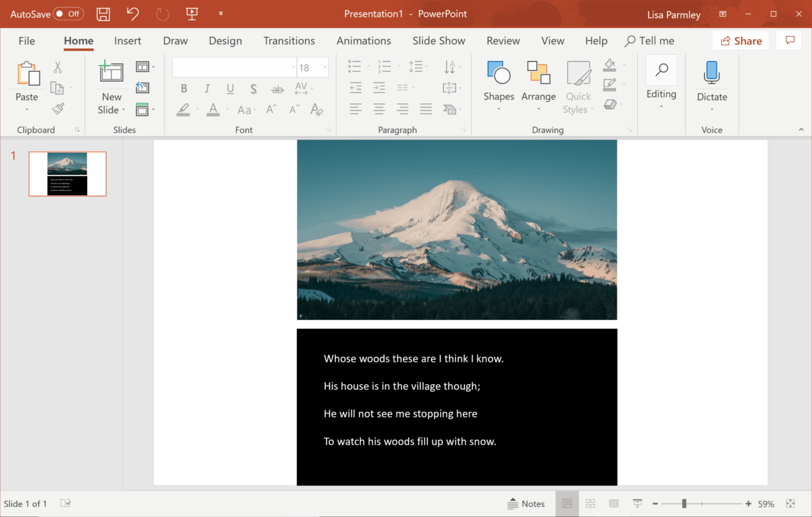Viewport: 812px width, 517px height.
Task: Clear all formatting icon
Action: pyautogui.click(x=317, y=109)
